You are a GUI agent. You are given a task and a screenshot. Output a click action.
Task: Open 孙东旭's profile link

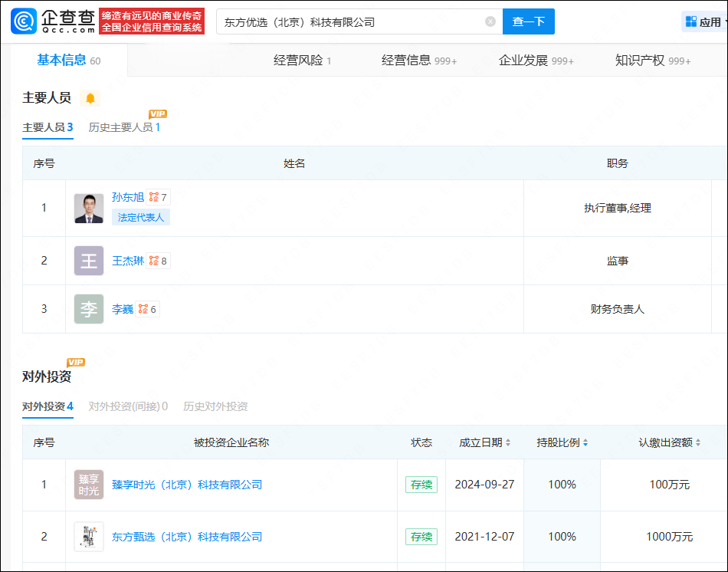128,197
